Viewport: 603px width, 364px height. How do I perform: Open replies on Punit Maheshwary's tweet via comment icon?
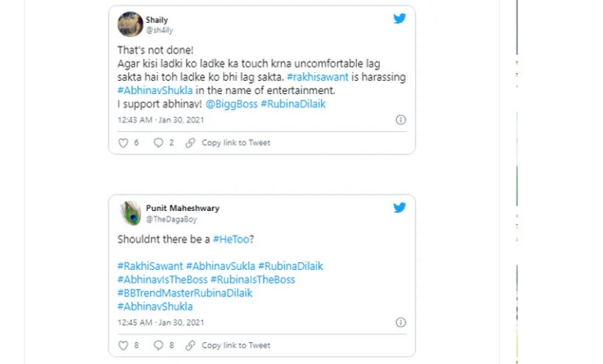point(159,345)
